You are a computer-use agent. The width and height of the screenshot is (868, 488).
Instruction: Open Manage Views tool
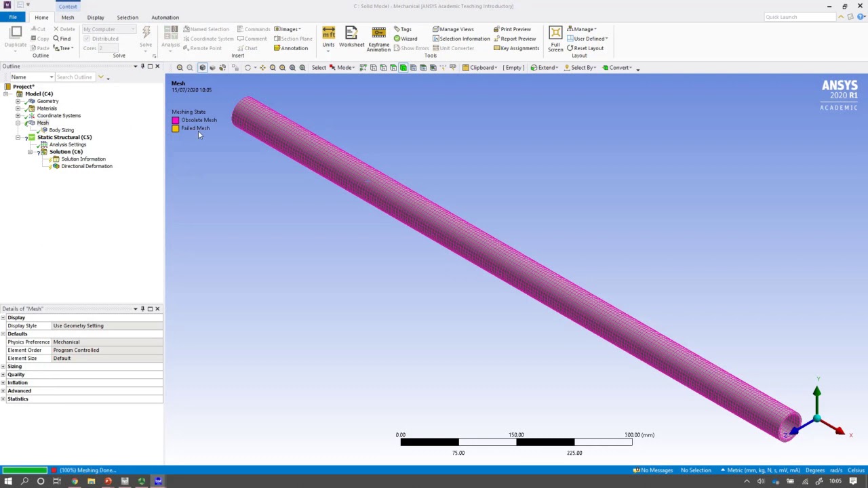click(453, 29)
